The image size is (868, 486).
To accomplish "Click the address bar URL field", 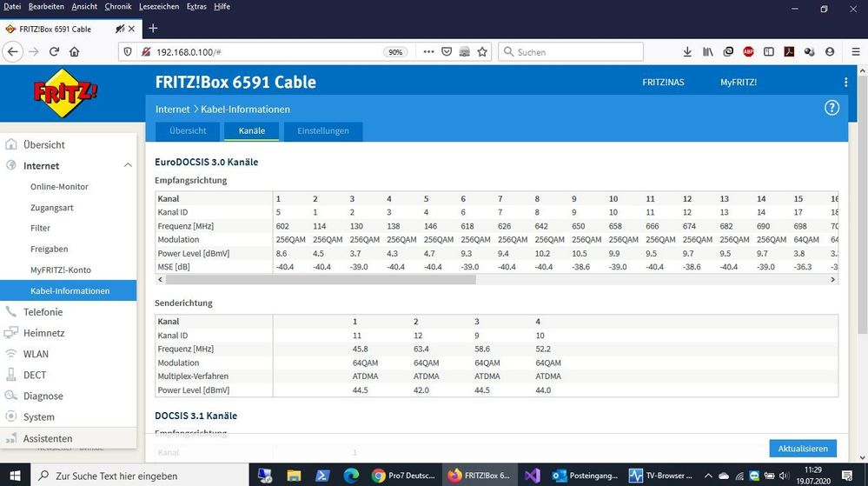I will 266,52.
